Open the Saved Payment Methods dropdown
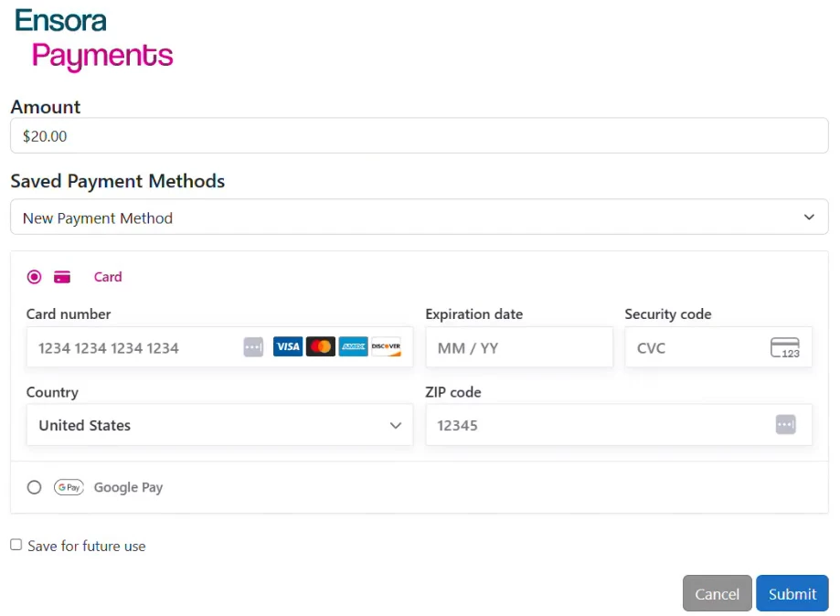The height and width of the screenshot is (616, 840). click(419, 218)
